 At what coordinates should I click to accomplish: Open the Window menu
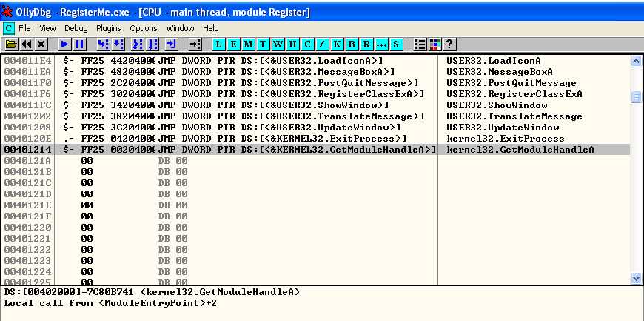pos(180,28)
